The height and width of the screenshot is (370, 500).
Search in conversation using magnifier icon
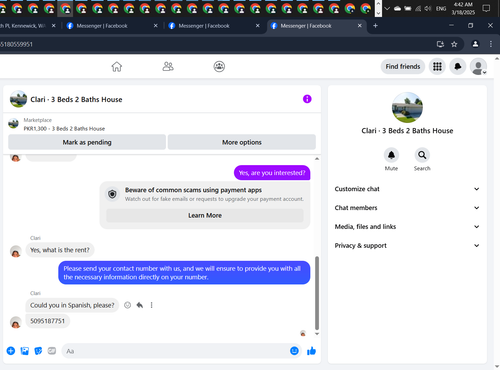point(422,155)
